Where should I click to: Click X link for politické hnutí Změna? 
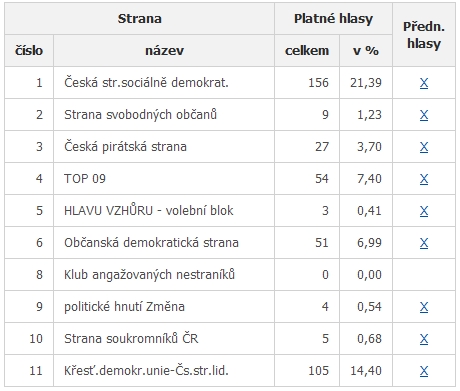click(x=424, y=307)
